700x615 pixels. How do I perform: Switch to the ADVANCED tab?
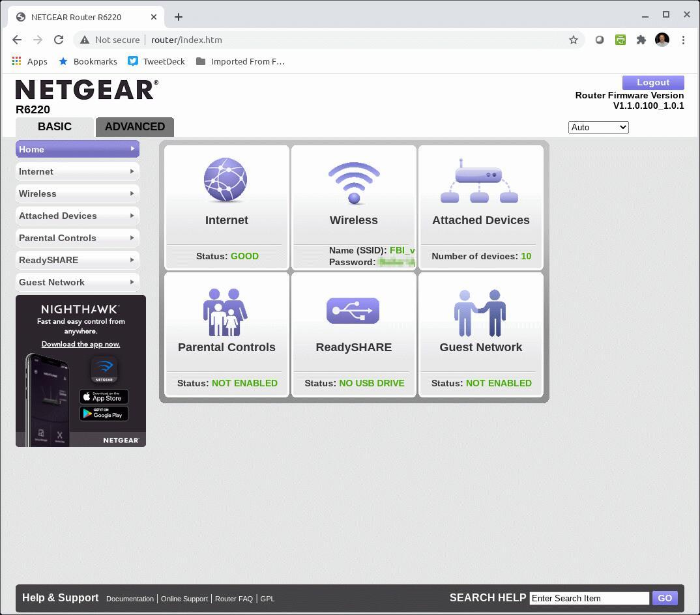pos(135,127)
